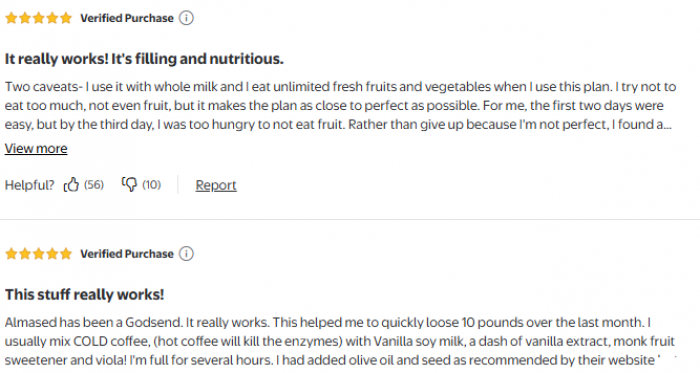Select the middle star in the top review rating
Screen dimensions: 700x373
[39, 18]
